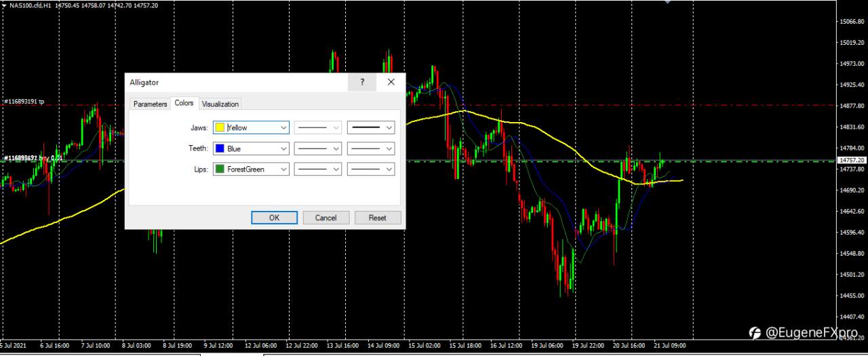868x356 pixels.
Task: Click the 13 Jul 16:00 time axis label
Action: (x=343, y=345)
